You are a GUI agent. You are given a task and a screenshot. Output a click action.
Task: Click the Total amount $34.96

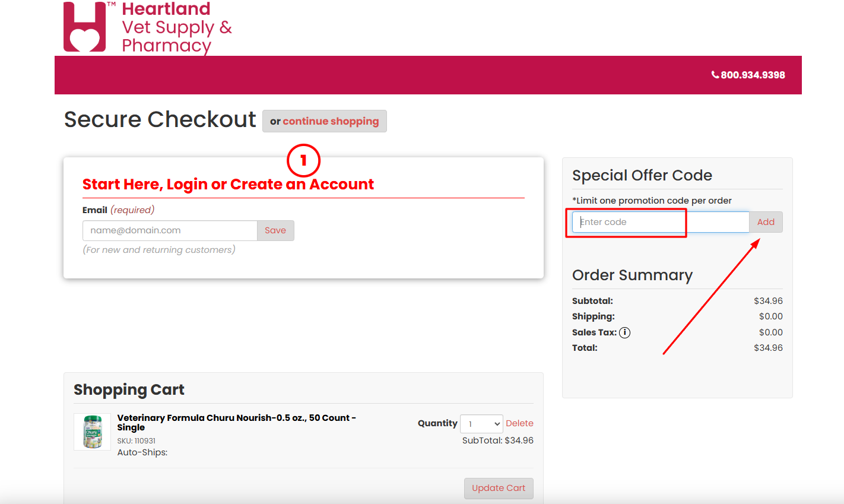[x=768, y=347]
